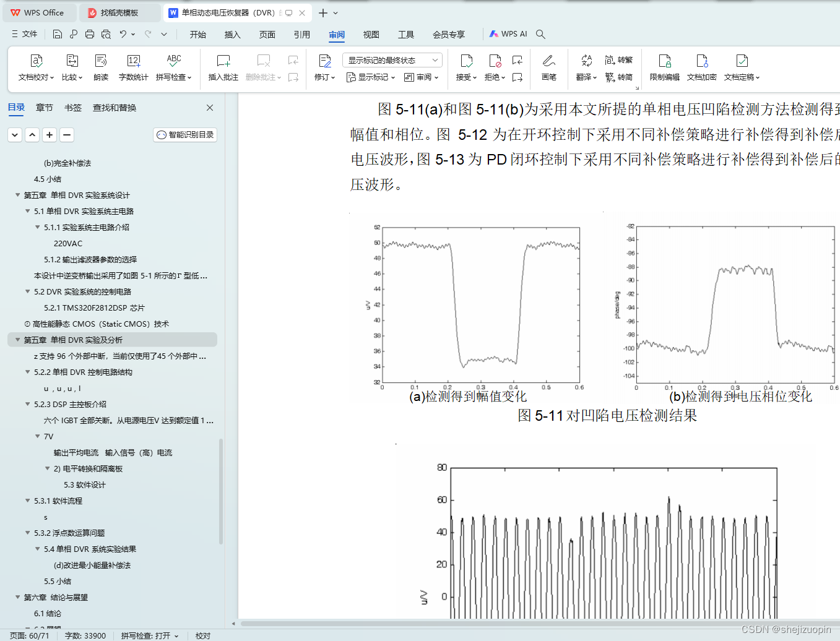The height and width of the screenshot is (641, 840).
Task: Switch to 引用 ribbon tab
Action: point(302,35)
